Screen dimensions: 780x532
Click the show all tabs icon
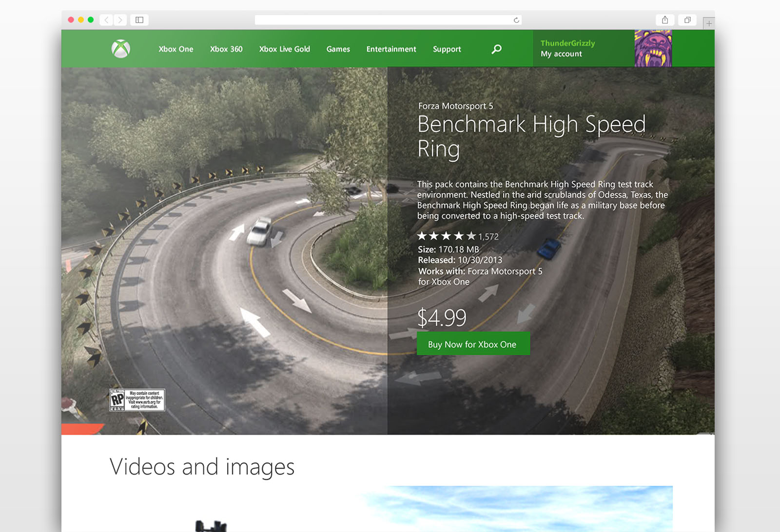coord(687,20)
